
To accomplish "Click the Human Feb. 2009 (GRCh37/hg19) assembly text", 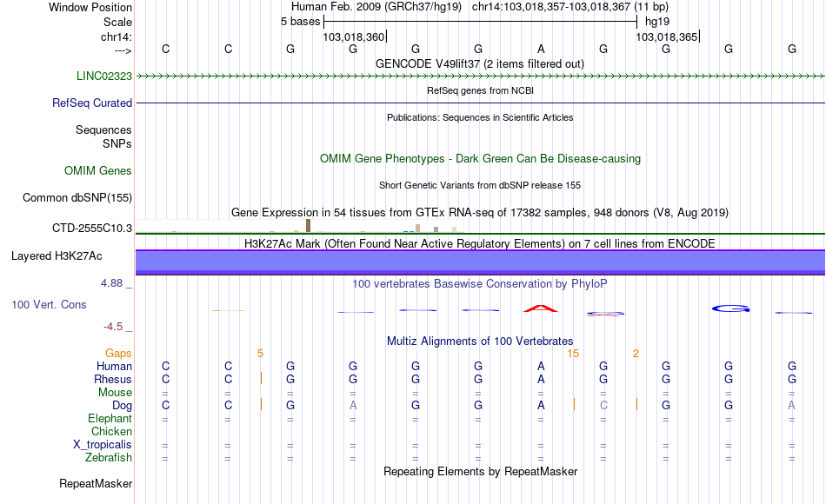I will point(376,7).
